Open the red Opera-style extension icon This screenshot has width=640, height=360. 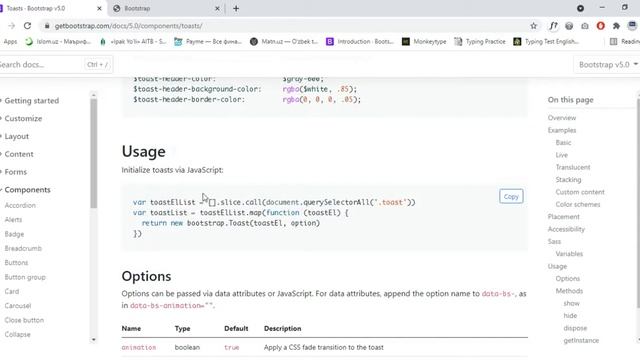point(600,26)
